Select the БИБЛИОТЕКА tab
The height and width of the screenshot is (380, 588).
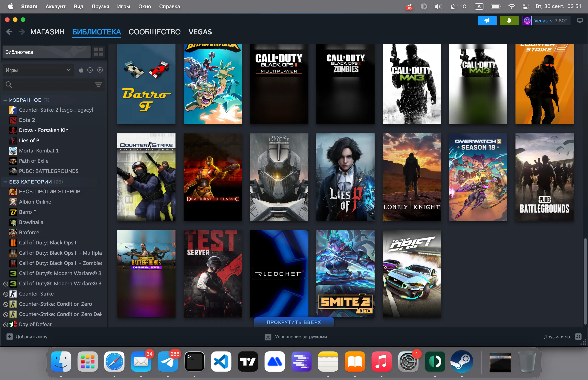coord(96,32)
